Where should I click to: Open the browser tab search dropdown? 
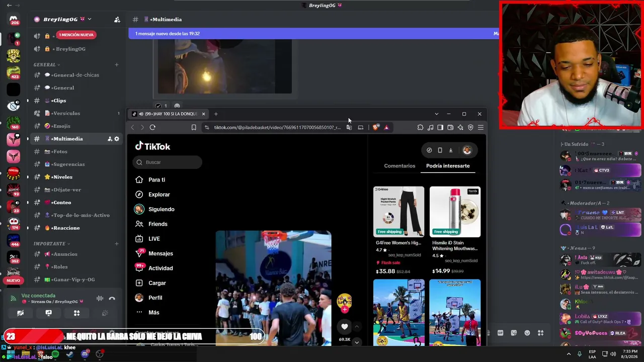tap(437, 114)
